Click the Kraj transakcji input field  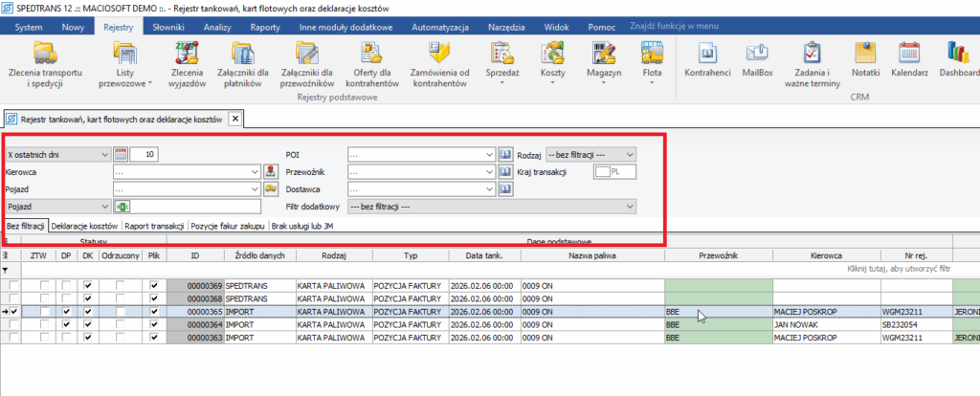602,171
